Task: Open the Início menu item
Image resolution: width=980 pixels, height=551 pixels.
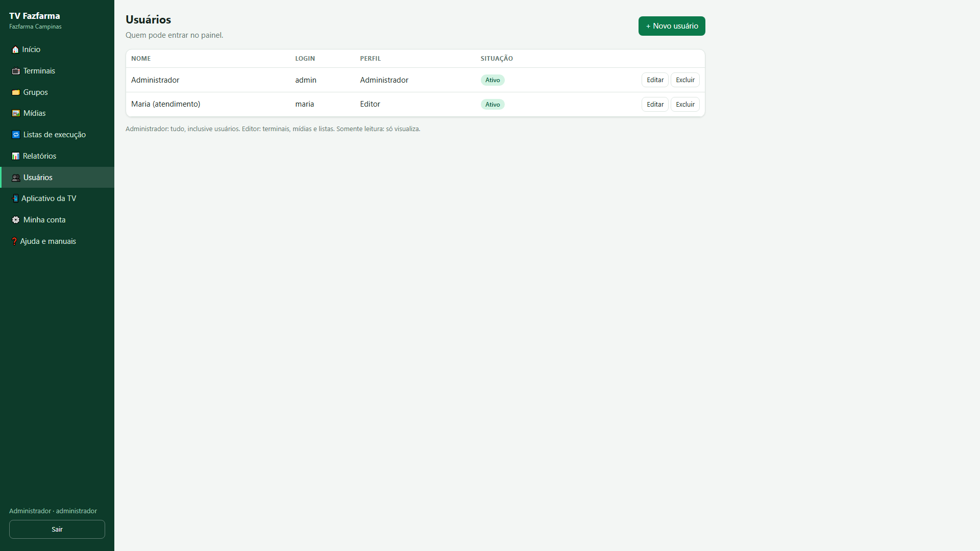Action: pyautogui.click(x=57, y=49)
